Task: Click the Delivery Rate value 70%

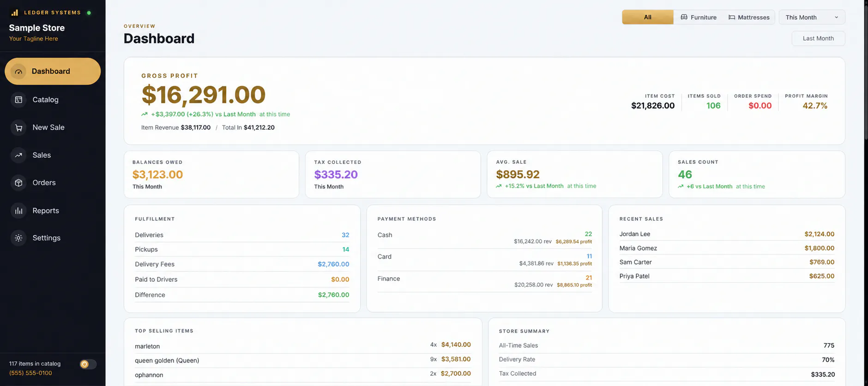Action: pos(828,360)
